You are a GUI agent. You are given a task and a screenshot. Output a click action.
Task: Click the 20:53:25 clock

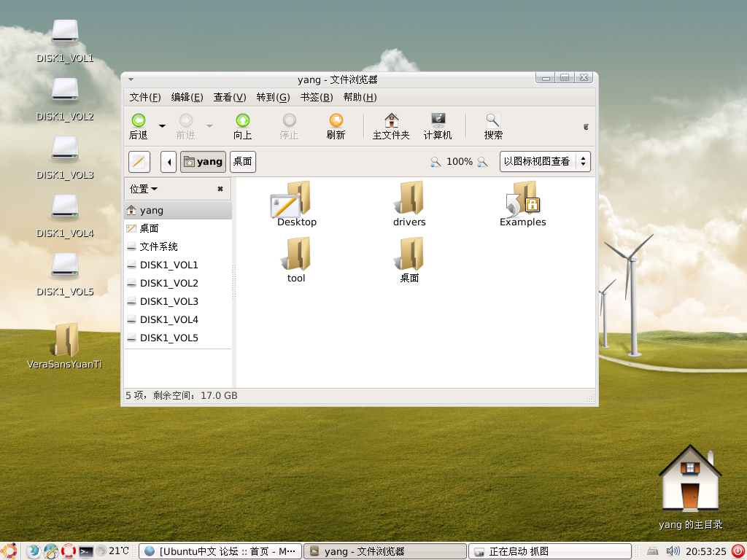[x=706, y=551]
